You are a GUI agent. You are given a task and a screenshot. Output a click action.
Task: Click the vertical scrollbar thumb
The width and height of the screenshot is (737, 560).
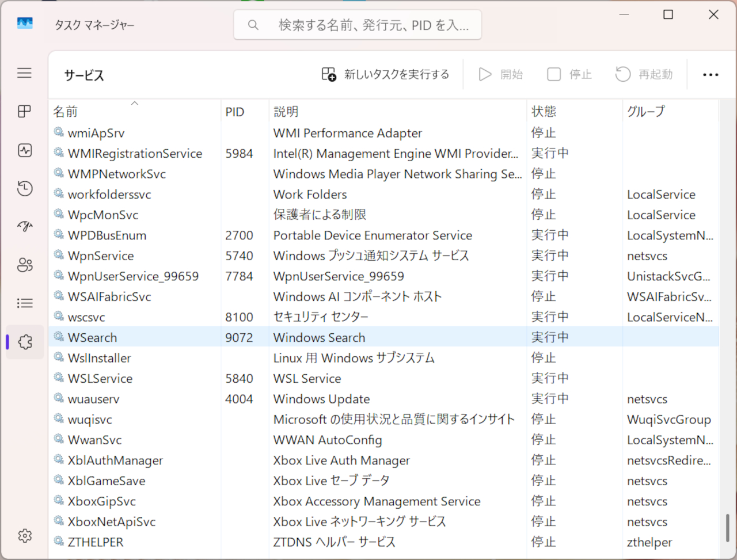728,528
